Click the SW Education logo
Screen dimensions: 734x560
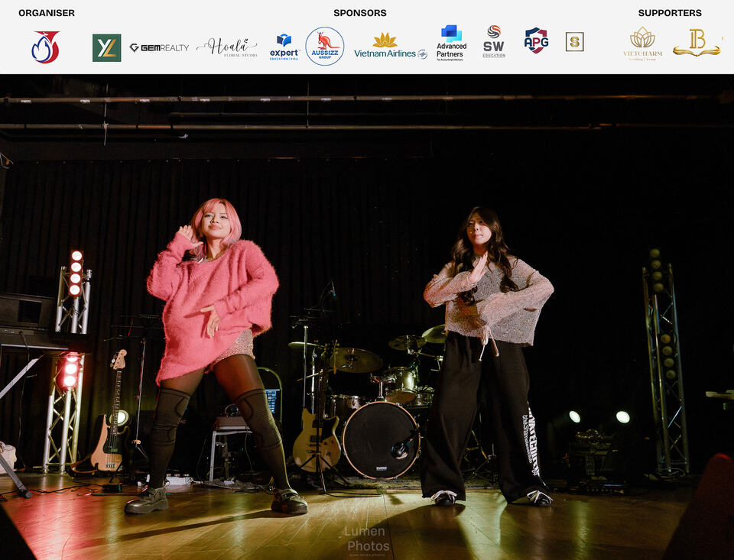coord(494,41)
